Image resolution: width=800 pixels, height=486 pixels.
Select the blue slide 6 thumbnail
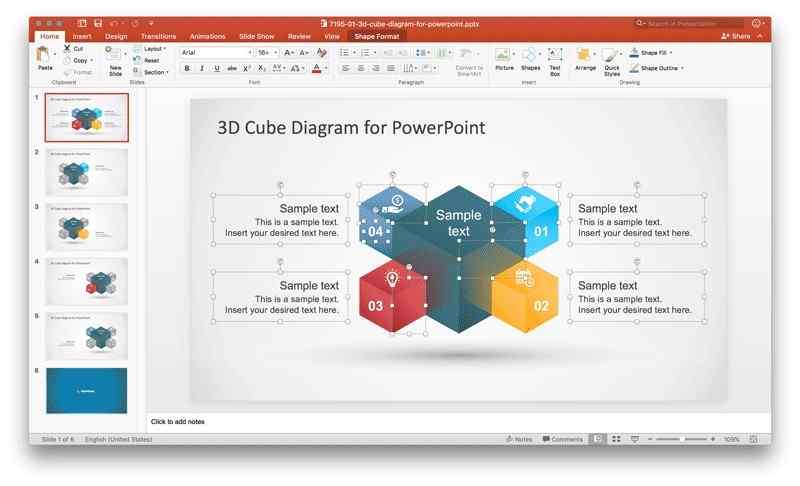click(87, 391)
